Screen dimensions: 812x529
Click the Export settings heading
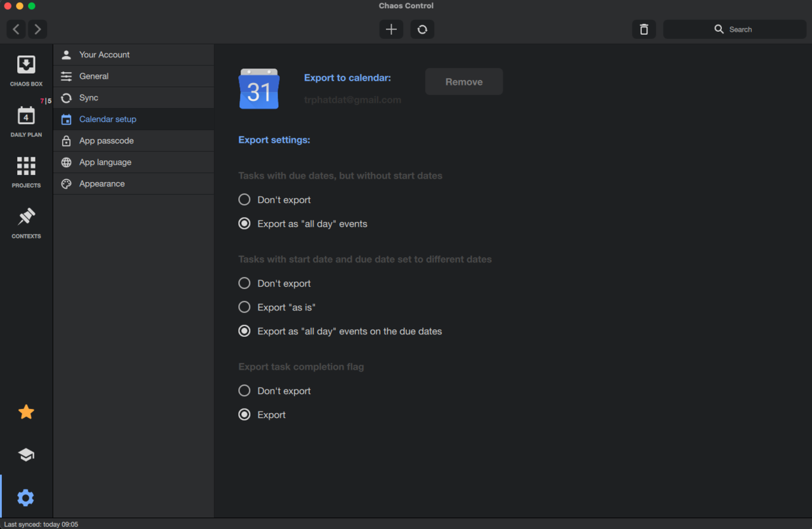pyautogui.click(x=274, y=140)
